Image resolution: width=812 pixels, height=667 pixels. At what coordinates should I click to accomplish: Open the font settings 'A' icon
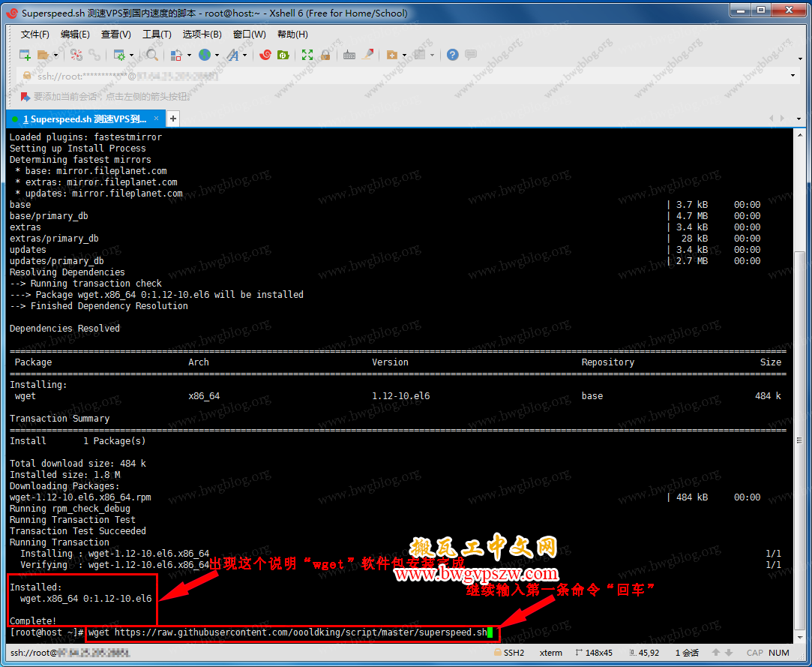coord(232,55)
